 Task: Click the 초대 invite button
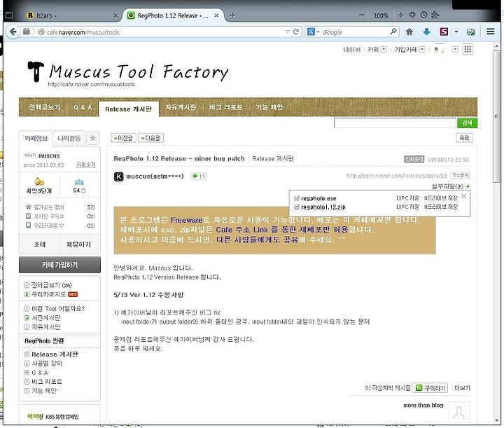tap(39, 244)
